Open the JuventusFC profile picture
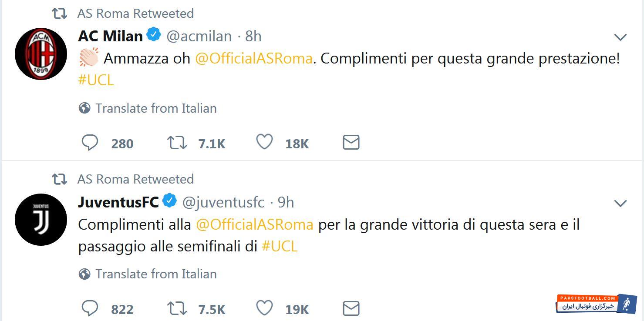The width and height of the screenshot is (644, 321). click(x=41, y=220)
